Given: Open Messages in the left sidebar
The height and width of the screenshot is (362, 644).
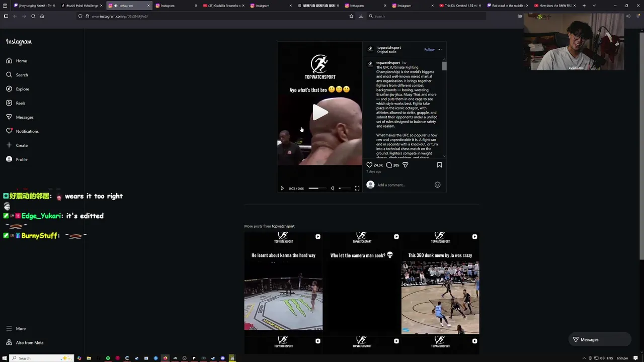Looking at the screenshot, I should pos(20,117).
